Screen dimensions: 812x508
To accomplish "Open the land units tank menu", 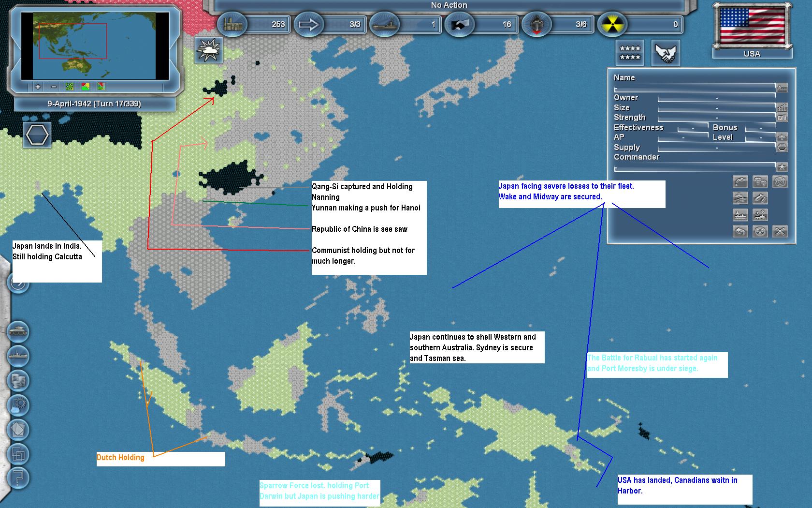I will pyautogui.click(x=18, y=332).
